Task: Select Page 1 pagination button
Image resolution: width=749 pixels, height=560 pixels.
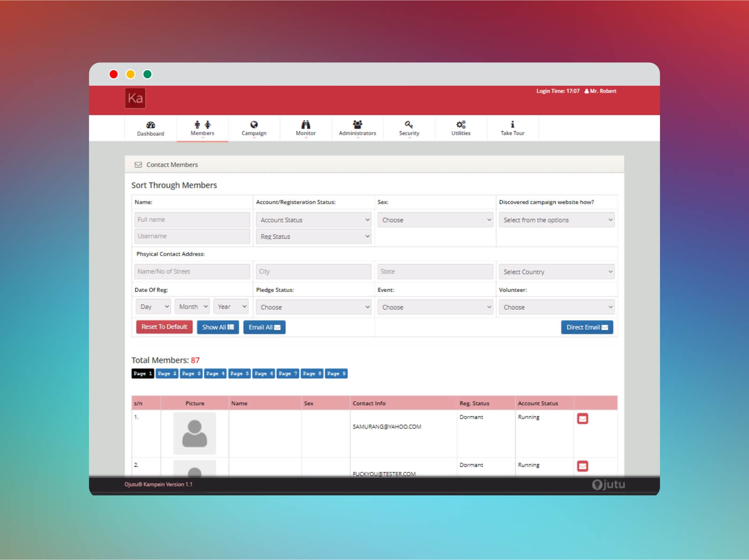Action: point(143,374)
